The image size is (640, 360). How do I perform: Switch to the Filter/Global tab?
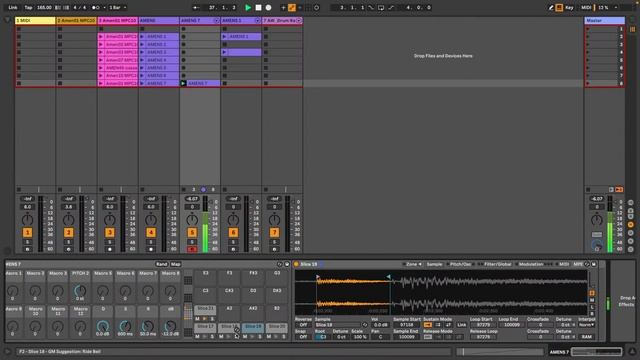coord(497,264)
